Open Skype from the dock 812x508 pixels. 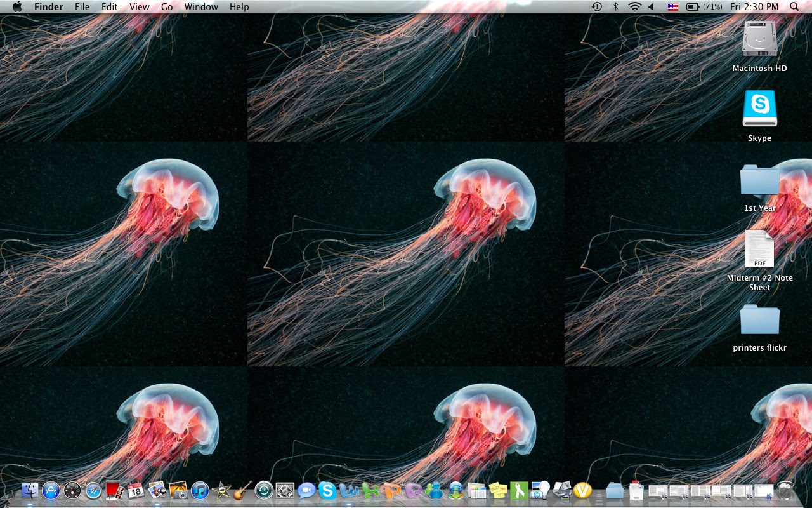point(327,490)
